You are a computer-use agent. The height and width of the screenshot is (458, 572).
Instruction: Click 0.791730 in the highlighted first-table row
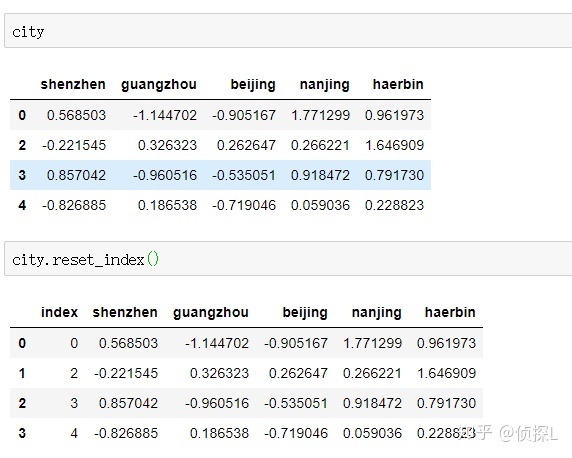pos(394,175)
